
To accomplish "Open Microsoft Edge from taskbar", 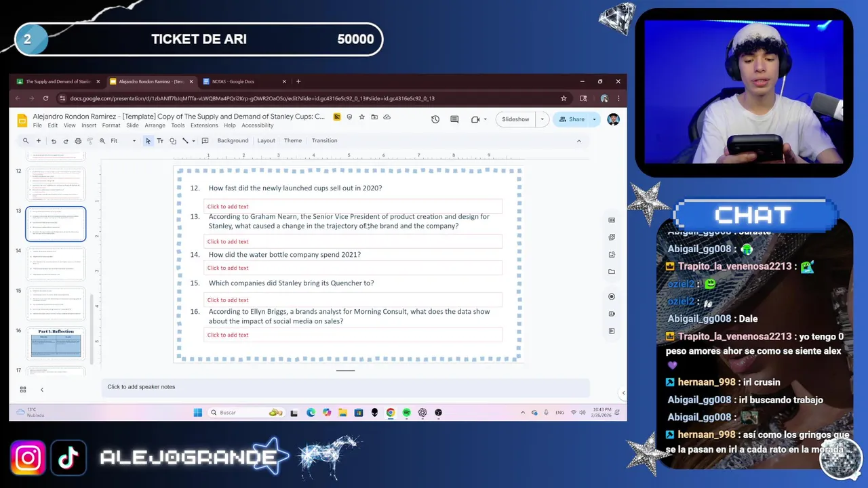I will [311, 413].
